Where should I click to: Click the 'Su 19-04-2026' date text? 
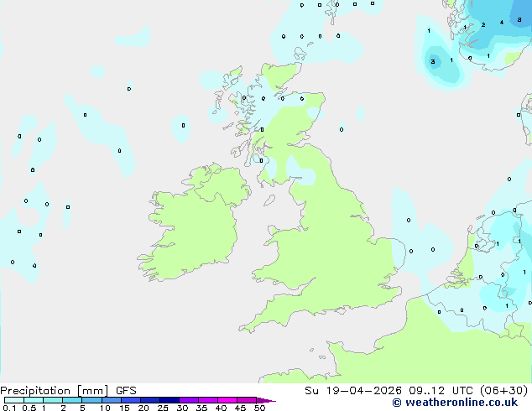coord(353,391)
